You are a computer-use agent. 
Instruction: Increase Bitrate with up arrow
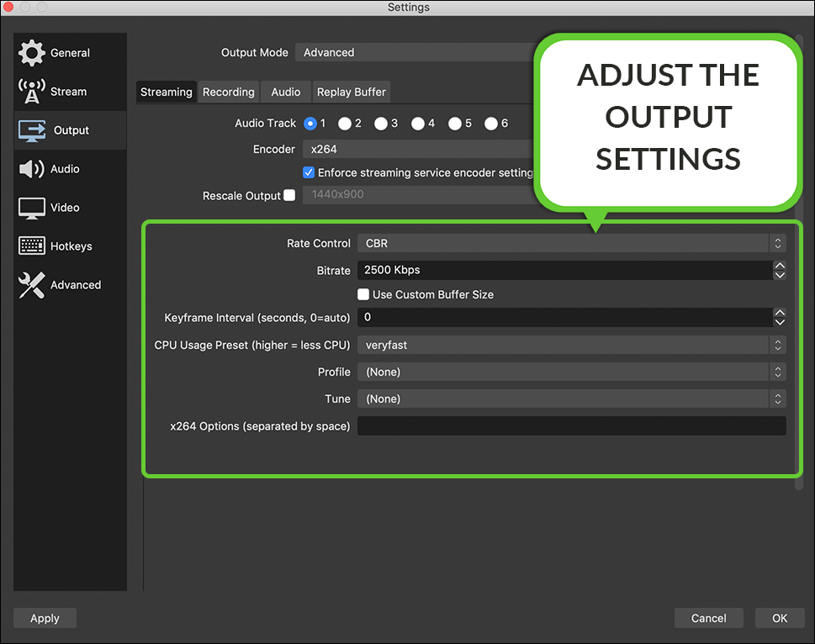click(x=780, y=266)
